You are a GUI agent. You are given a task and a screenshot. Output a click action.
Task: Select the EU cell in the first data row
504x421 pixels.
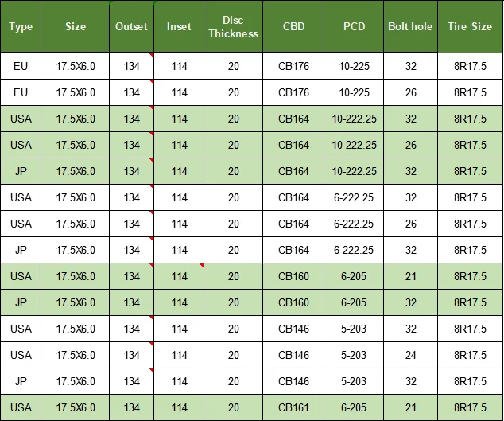click(21, 66)
